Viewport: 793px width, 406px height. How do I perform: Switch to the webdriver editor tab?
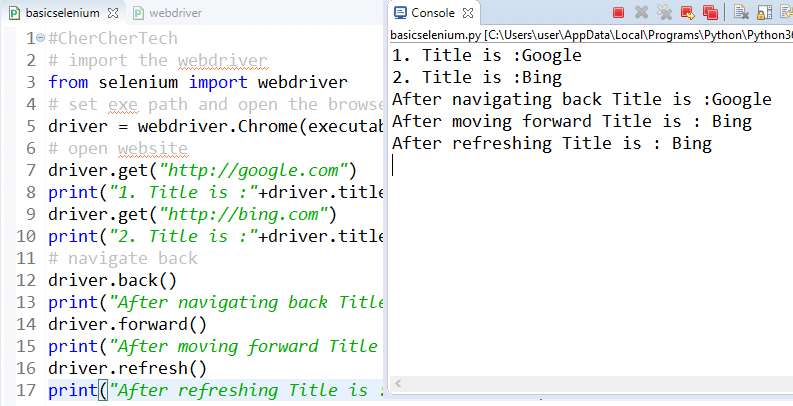pos(168,13)
